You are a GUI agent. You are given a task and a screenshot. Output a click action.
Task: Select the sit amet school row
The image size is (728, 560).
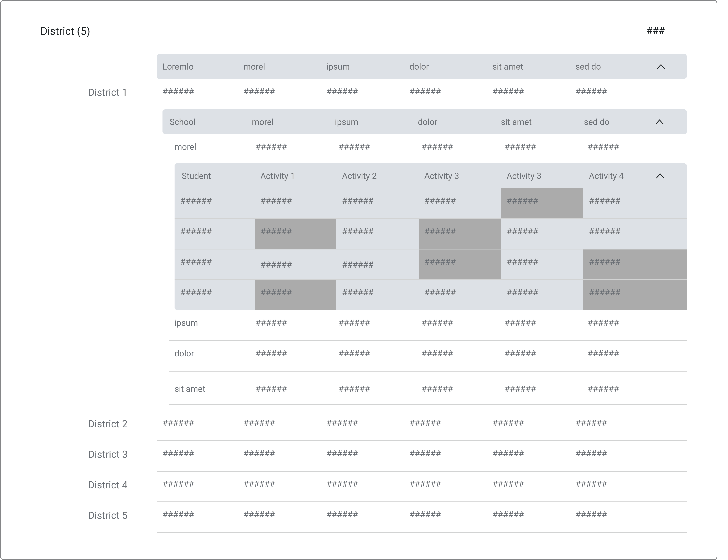[x=190, y=389]
